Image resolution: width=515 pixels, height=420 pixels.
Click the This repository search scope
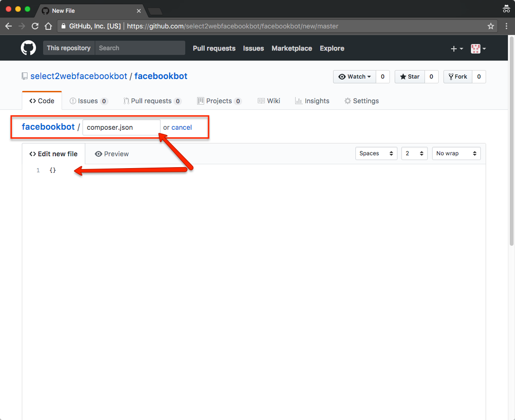coord(69,48)
